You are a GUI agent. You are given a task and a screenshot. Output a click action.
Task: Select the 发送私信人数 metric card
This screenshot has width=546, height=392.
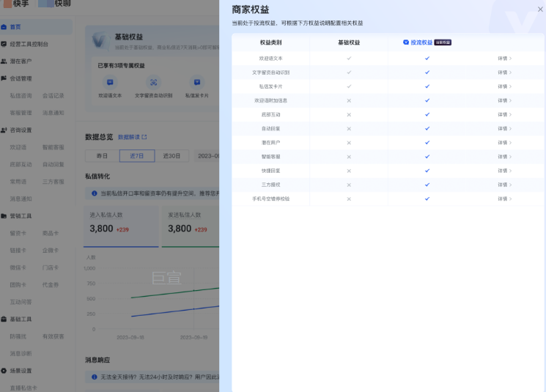click(x=191, y=226)
